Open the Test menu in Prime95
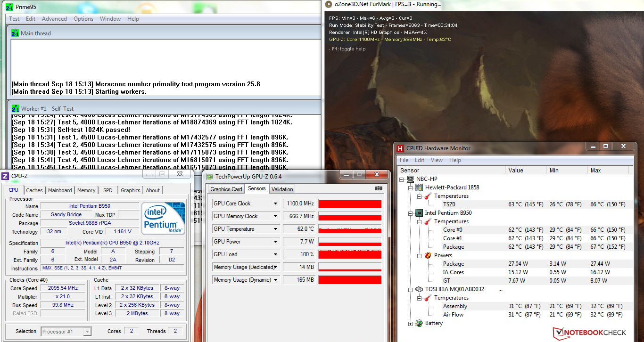The image size is (644, 342). [x=15, y=19]
